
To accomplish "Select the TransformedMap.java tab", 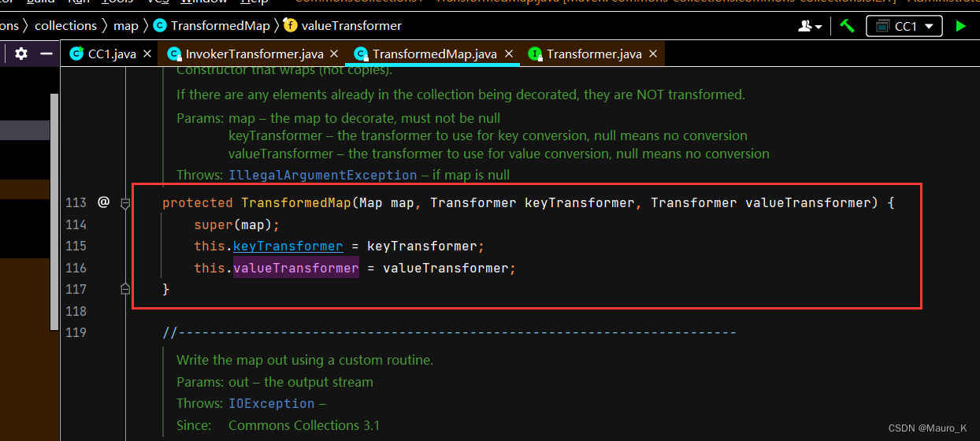I will pos(434,54).
